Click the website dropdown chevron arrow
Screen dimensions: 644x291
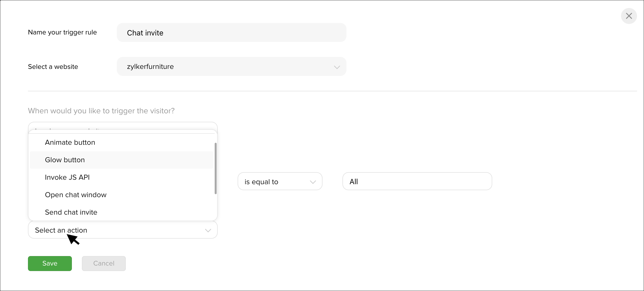[x=337, y=67]
